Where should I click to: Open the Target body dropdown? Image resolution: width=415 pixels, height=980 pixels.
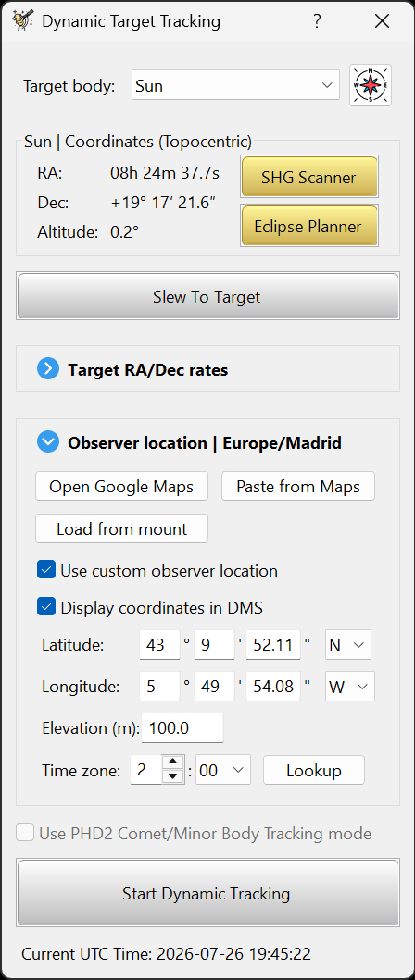235,86
